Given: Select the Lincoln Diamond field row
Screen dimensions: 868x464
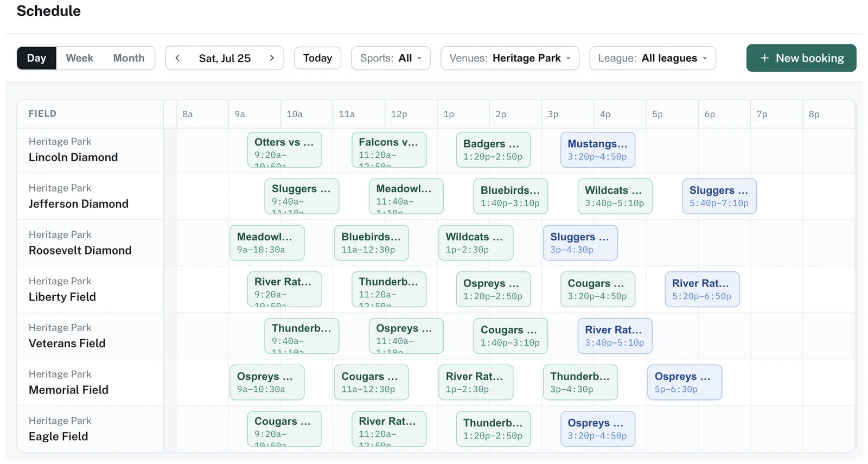Looking at the screenshot, I should pos(90,150).
